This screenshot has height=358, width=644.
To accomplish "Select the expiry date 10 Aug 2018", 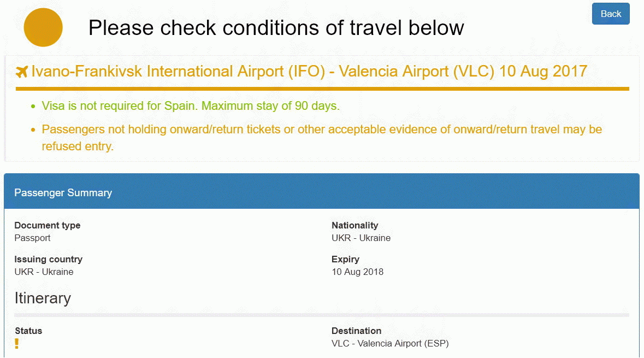I will (x=357, y=272).
